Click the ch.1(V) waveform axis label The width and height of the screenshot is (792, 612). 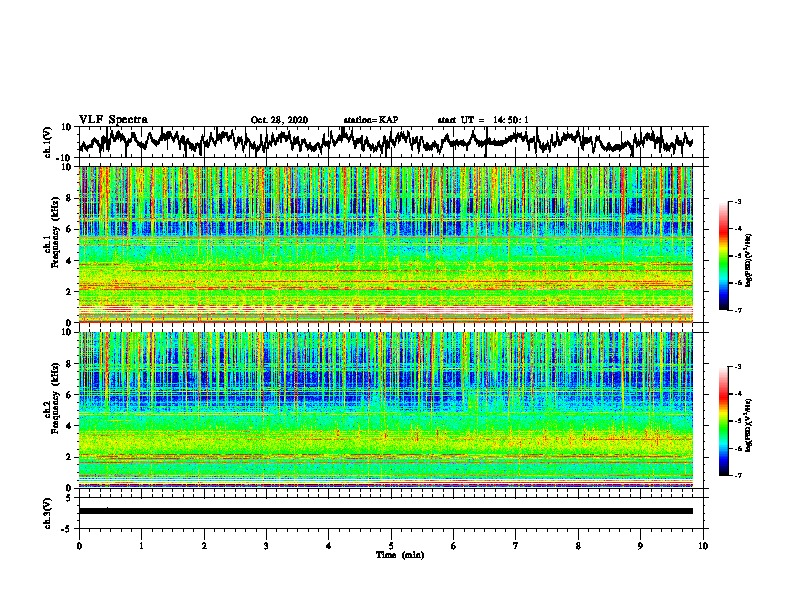click(48, 142)
